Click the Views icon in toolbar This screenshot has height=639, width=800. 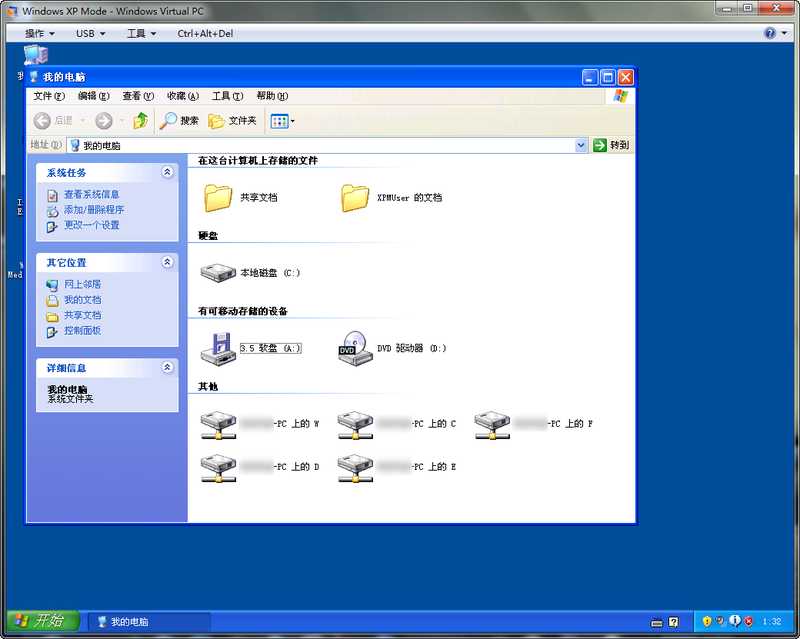click(279, 121)
